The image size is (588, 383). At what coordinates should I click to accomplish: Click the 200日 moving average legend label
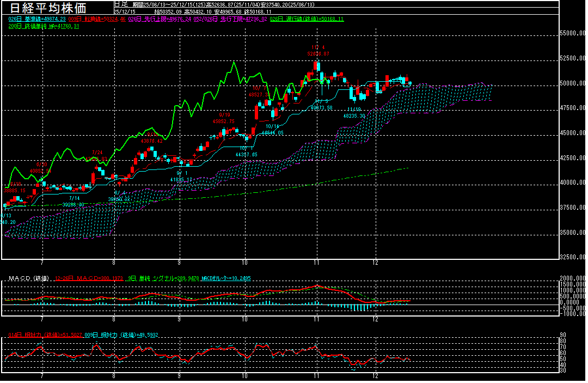(44, 26)
